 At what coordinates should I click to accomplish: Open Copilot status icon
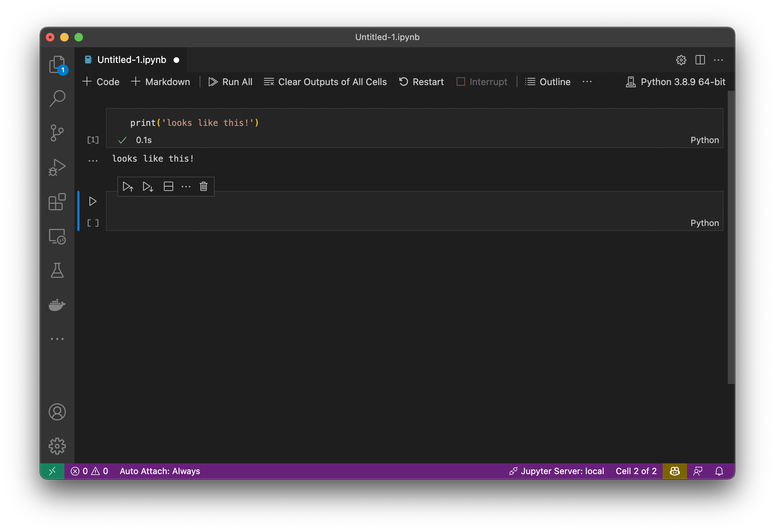[x=675, y=471]
